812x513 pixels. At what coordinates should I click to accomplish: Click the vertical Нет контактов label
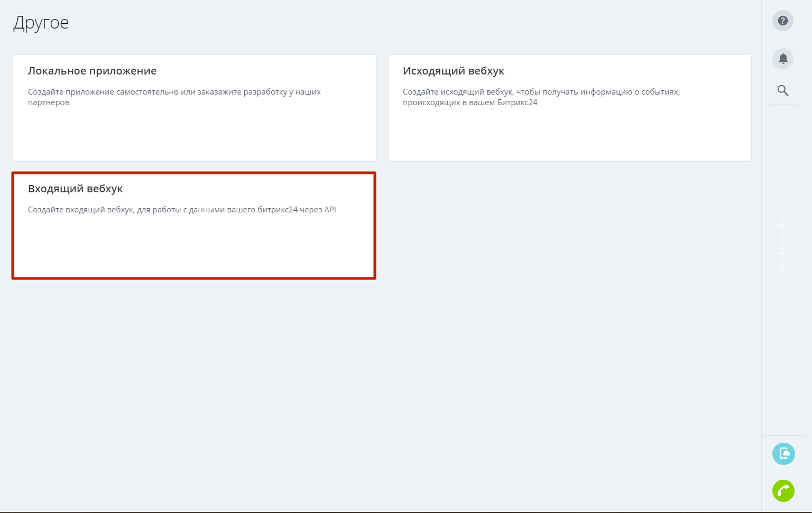[782, 244]
